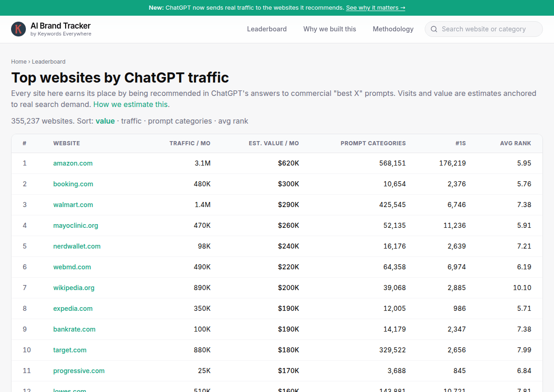The image size is (554, 392).
Task: Select nerdwallet.com's $240K value cell
Action: click(289, 246)
